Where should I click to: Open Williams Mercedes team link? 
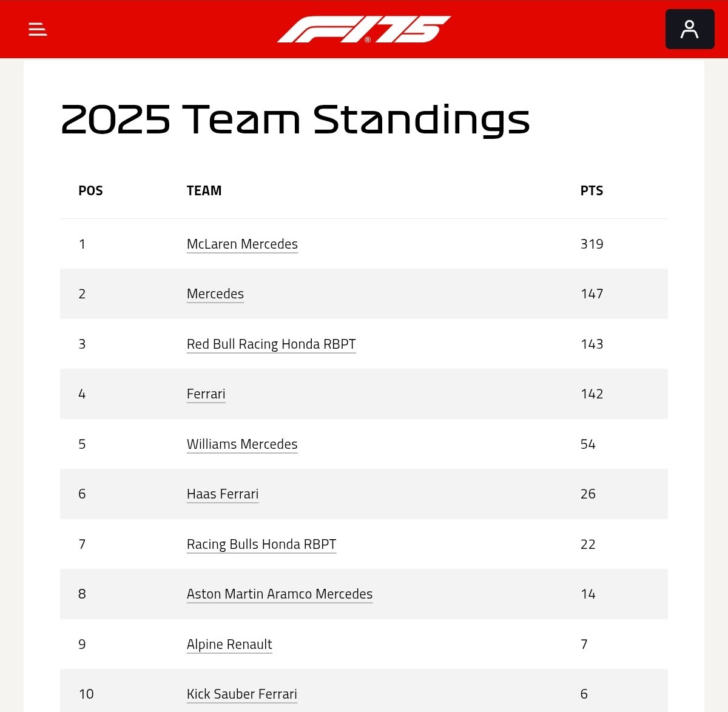[242, 444]
